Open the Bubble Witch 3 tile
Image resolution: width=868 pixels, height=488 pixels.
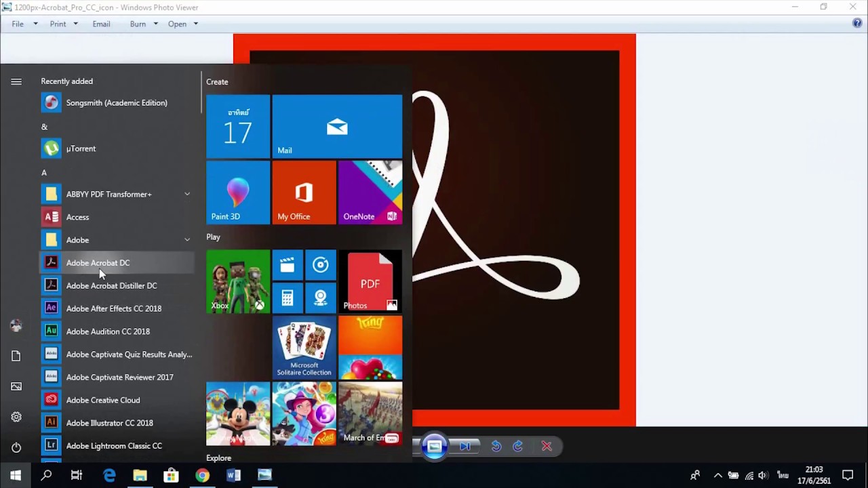pos(304,414)
